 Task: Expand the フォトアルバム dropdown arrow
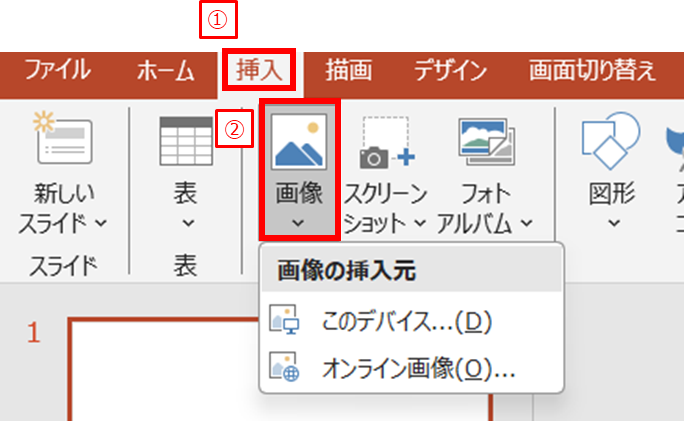pos(525,222)
